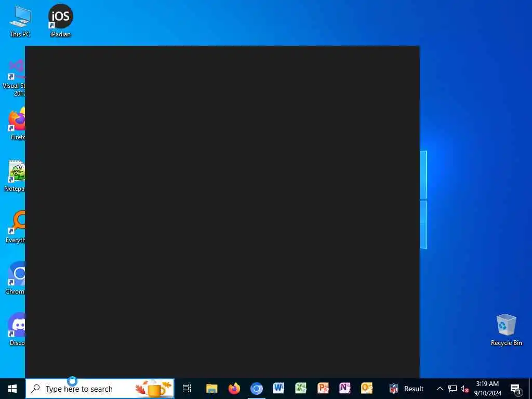The width and height of the screenshot is (532, 399).
Task: Show hidden system tray icons
Action: pyautogui.click(x=440, y=389)
